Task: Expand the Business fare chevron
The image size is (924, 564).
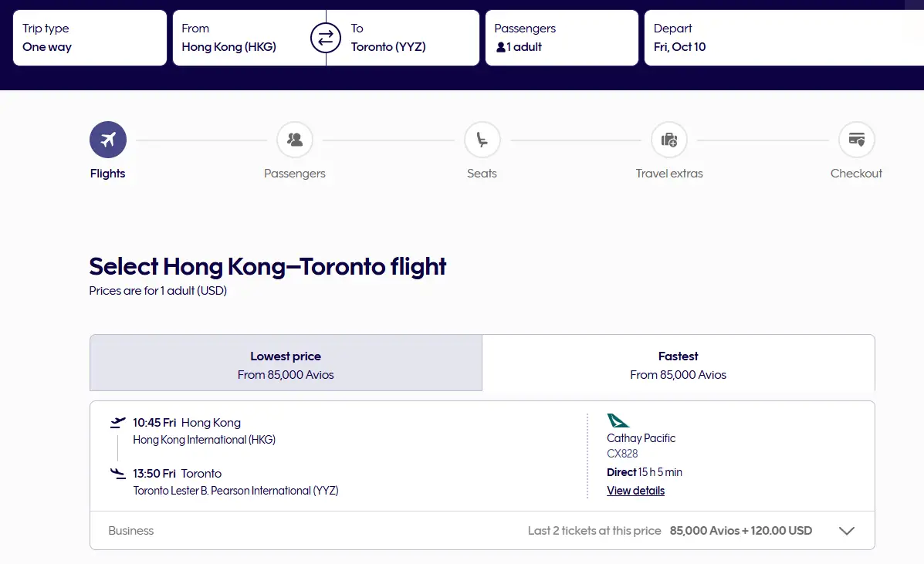Action: 846,531
